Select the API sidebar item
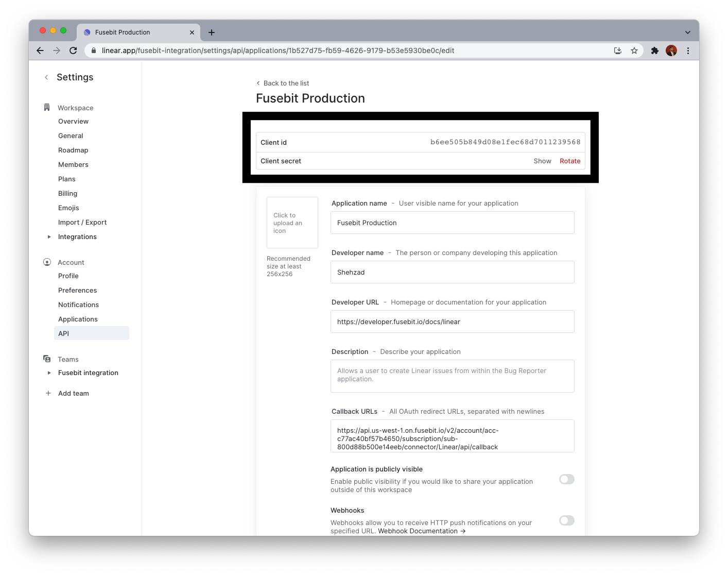This screenshot has width=728, height=574. pyautogui.click(x=92, y=333)
